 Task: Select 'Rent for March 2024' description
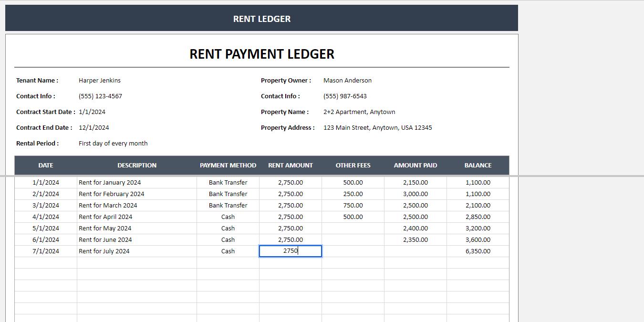click(x=137, y=205)
